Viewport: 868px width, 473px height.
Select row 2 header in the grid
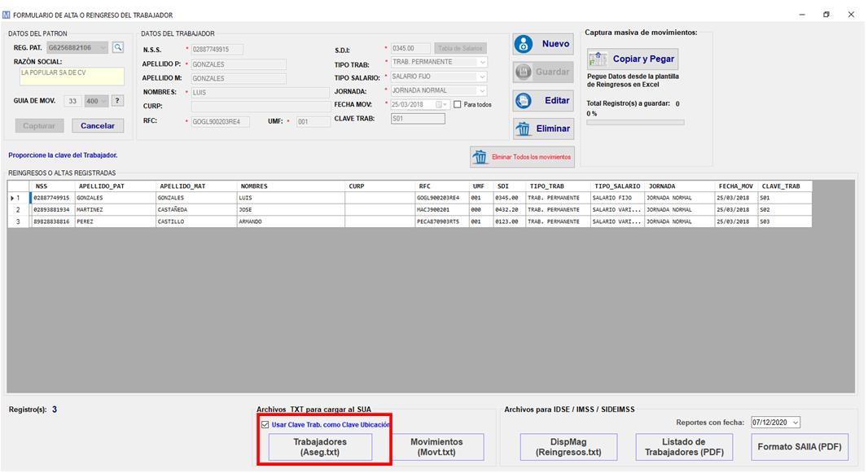point(18,210)
